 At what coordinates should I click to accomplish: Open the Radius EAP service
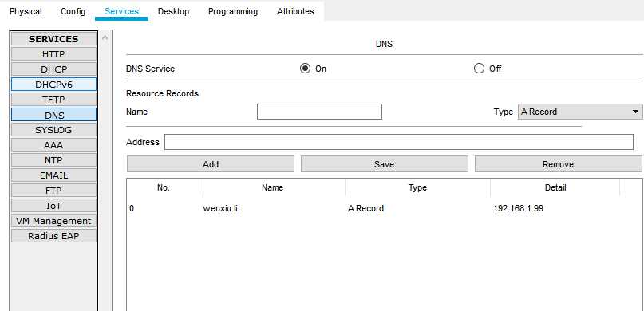point(53,236)
